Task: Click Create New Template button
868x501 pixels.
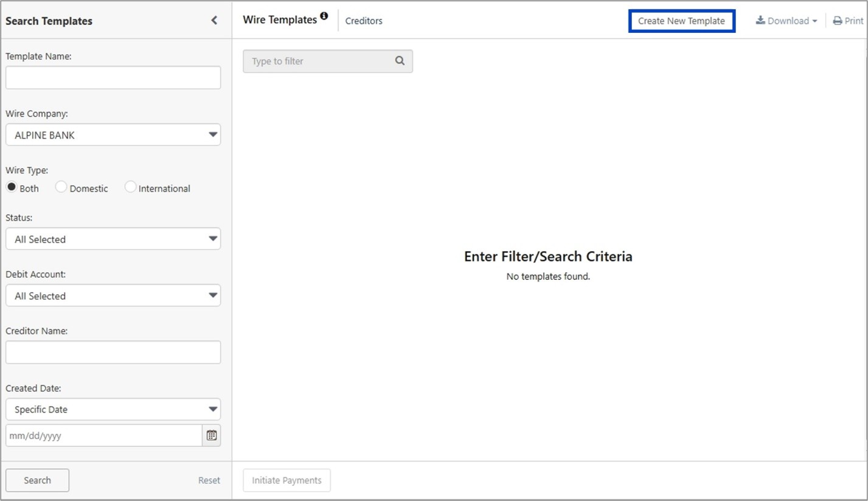Action: [x=681, y=21]
